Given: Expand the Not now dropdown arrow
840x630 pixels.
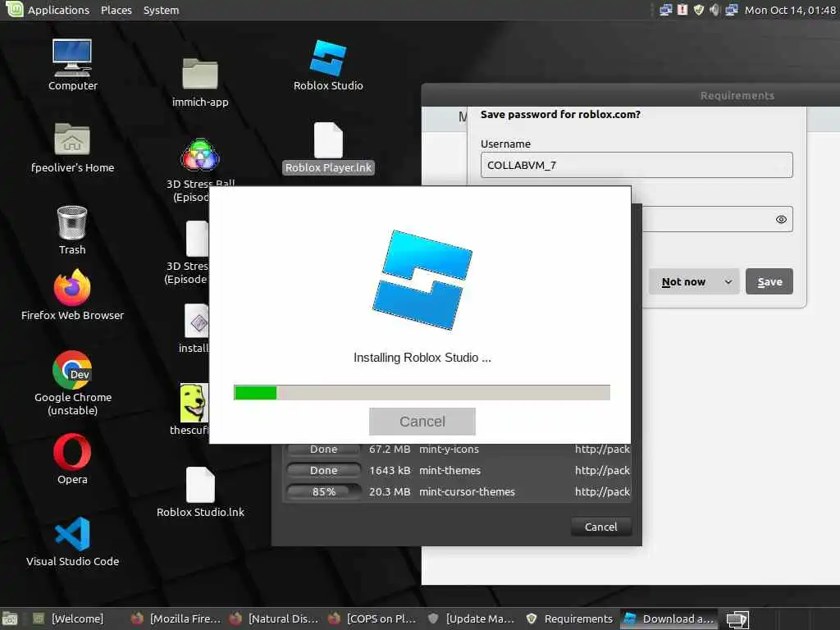Looking at the screenshot, I should pos(728,282).
